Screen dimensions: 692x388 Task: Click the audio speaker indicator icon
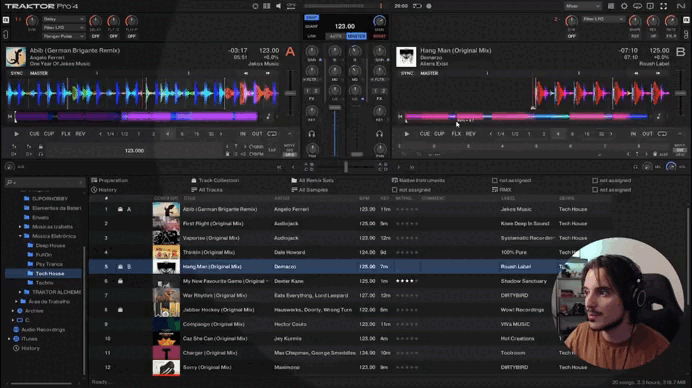(x=278, y=6)
